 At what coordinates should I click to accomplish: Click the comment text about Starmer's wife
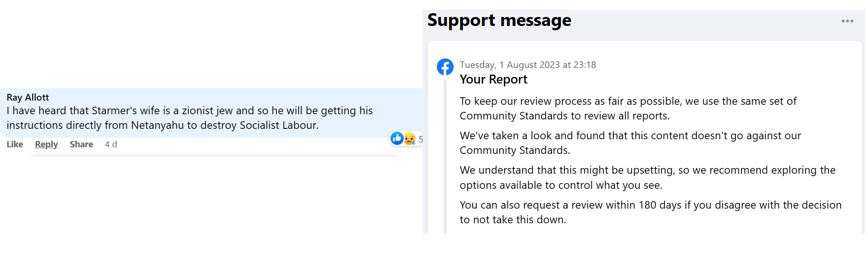pos(189,118)
